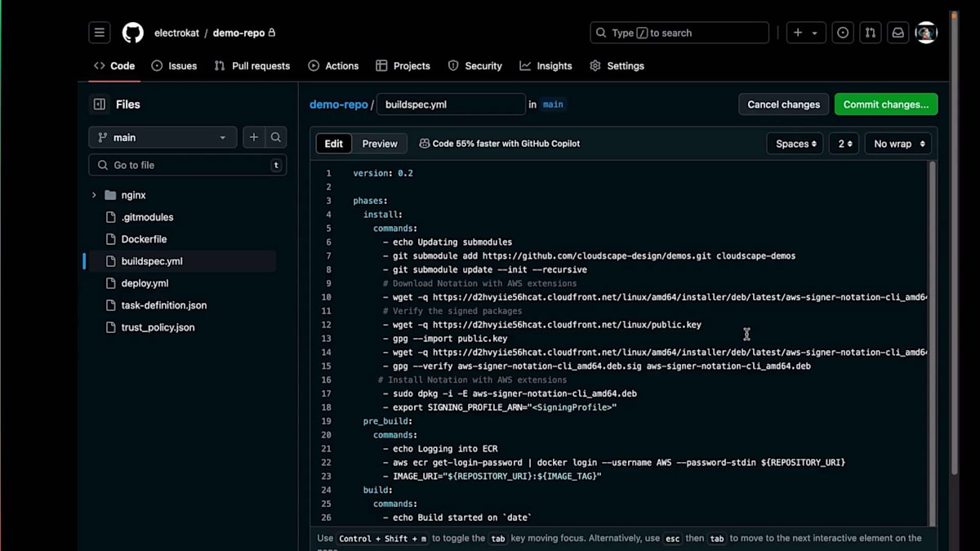980x551 pixels.
Task: Click the 'phases:' line in editor
Action: 370,201
